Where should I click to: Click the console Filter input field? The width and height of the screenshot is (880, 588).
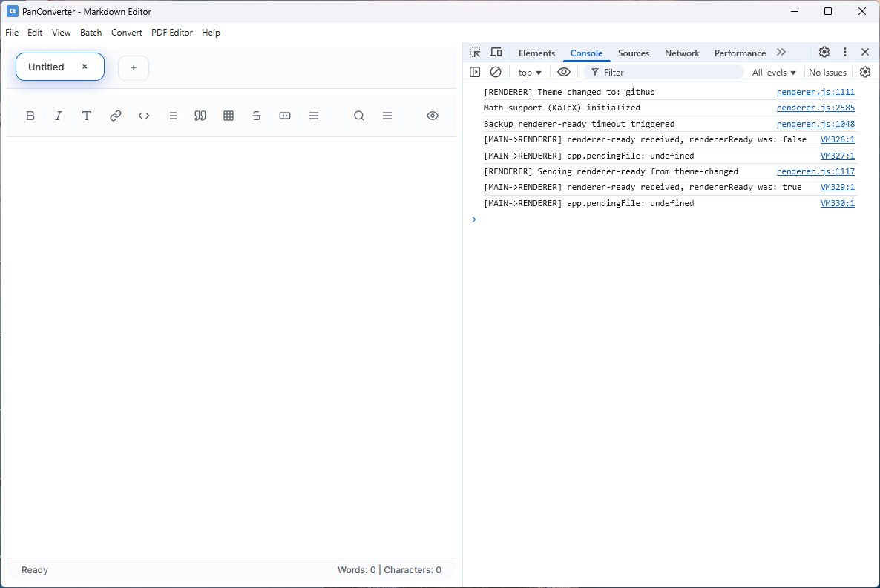pyautogui.click(x=664, y=73)
